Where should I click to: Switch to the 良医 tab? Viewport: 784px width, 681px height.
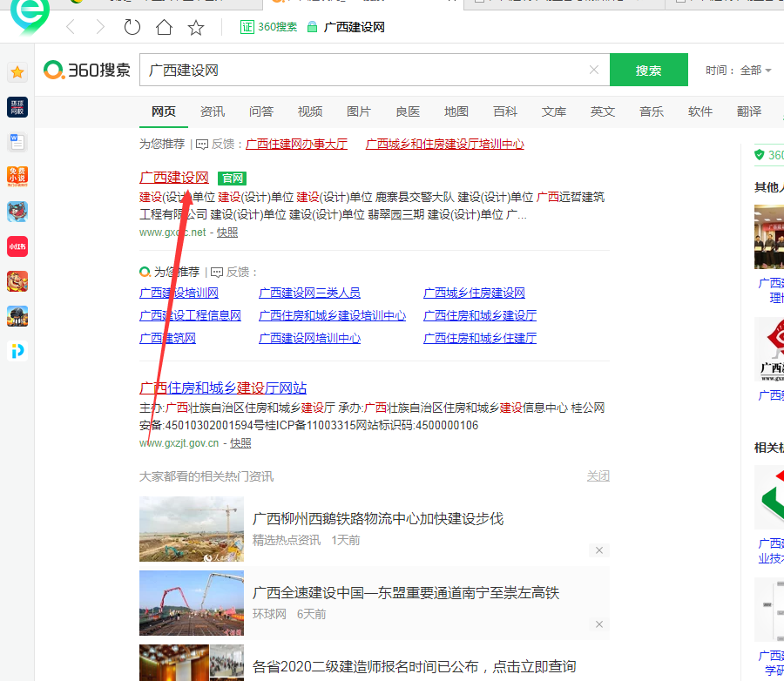click(x=408, y=111)
